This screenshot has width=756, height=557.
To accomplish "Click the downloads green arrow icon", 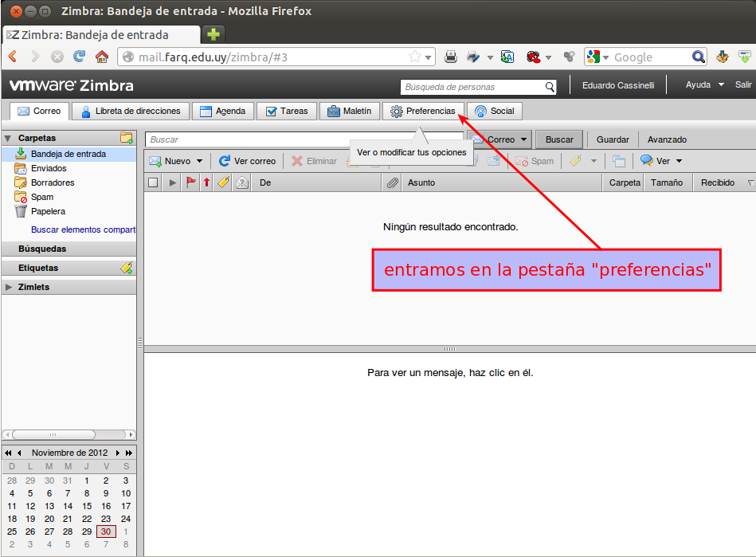I will (x=745, y=57).
